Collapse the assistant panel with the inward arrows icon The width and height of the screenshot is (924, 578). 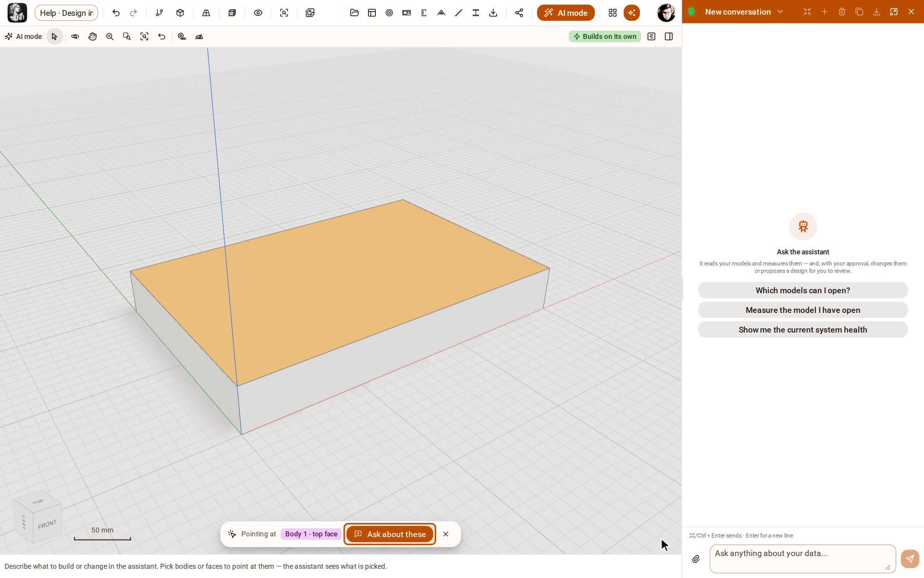(x=807, y=12)
